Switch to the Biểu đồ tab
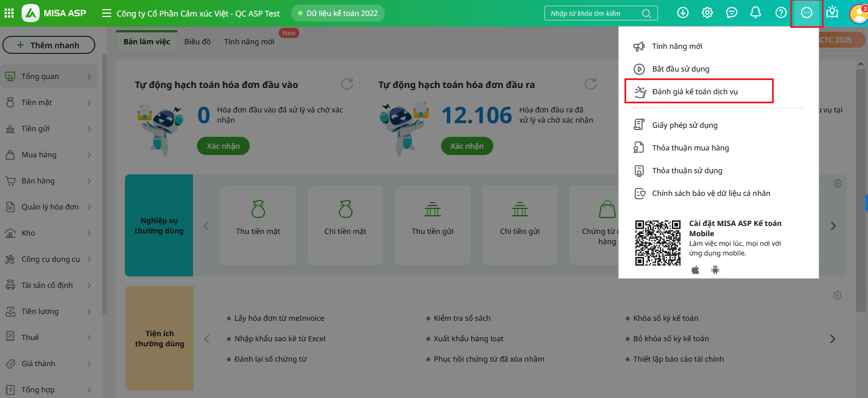 coord(197,41)
